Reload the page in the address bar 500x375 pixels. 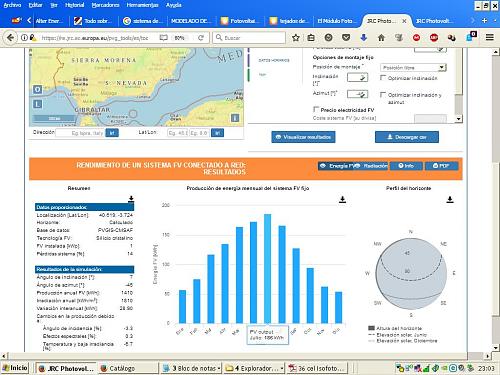(x=201, y=38)
